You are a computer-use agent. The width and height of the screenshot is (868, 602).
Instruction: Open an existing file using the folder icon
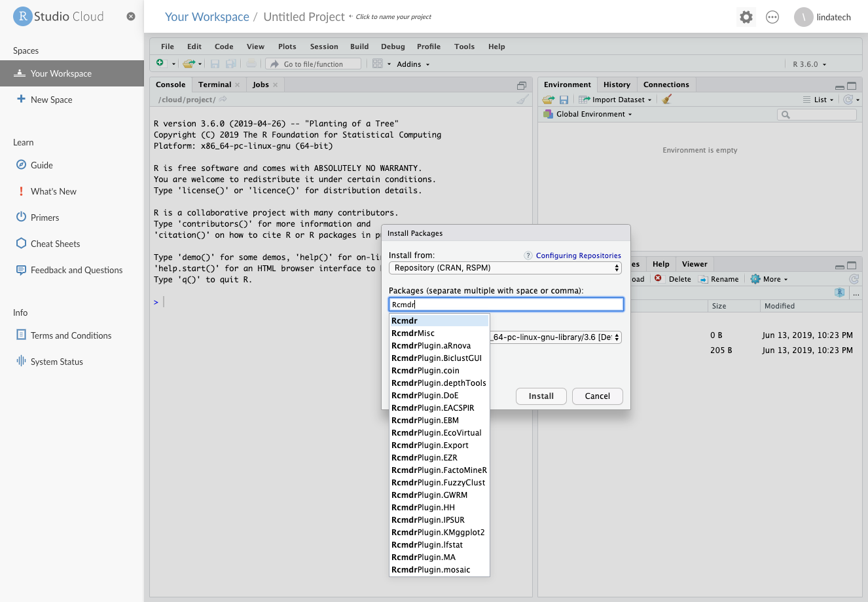pos(188,64)
